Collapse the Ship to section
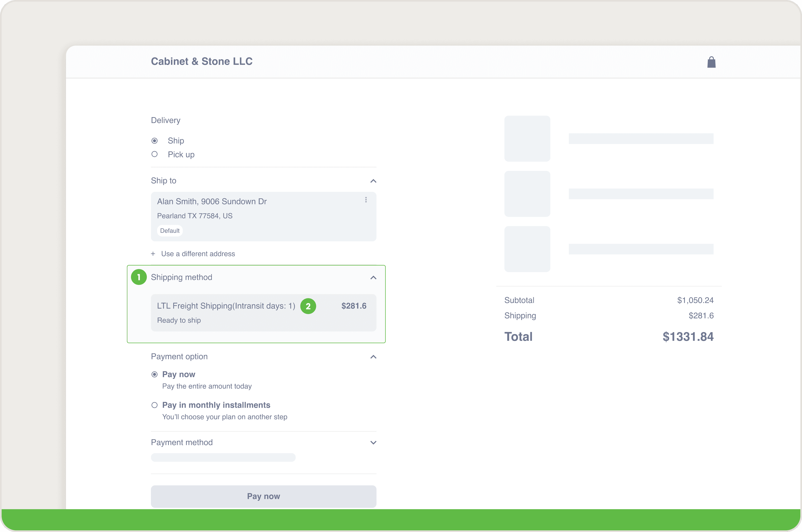Viewport: 802px width, 532px height. 373,181
